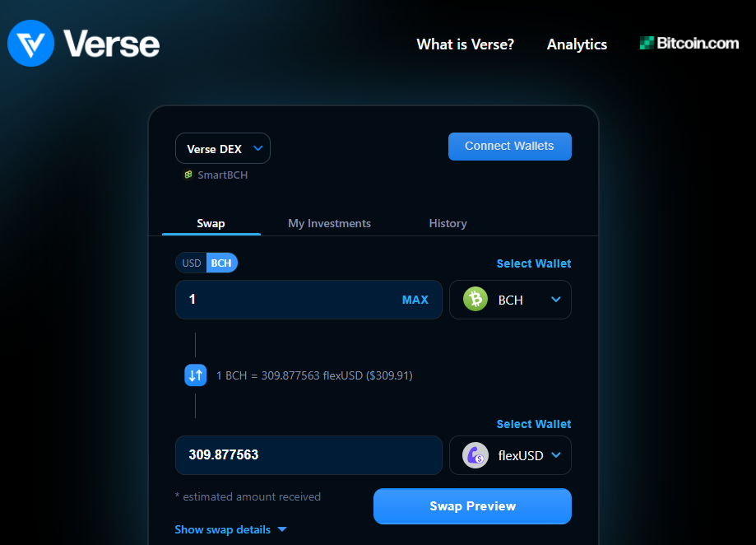Click the Bitcoin.com logo link
The height and width of the screenshot is (545, 756).
click(689, 44)
